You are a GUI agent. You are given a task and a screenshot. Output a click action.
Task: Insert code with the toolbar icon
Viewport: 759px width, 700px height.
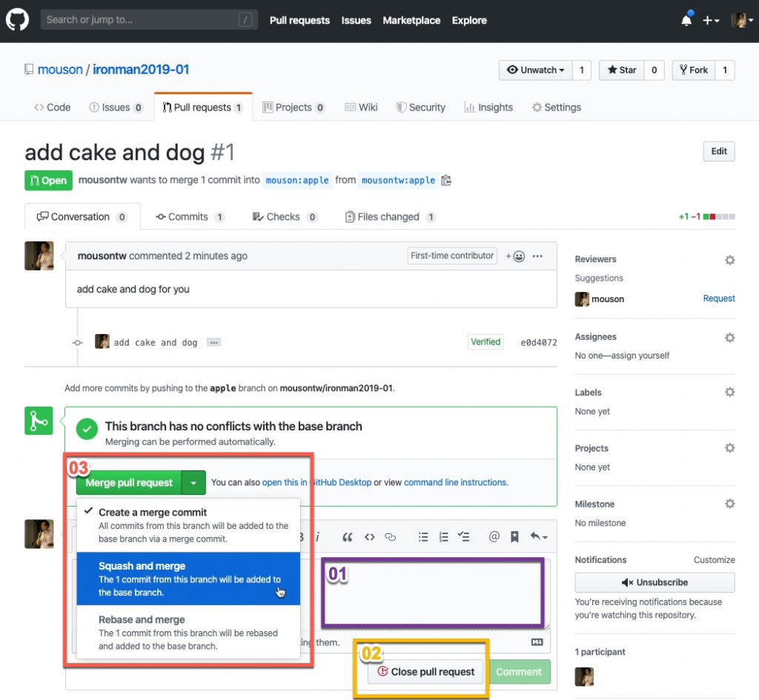369,537
